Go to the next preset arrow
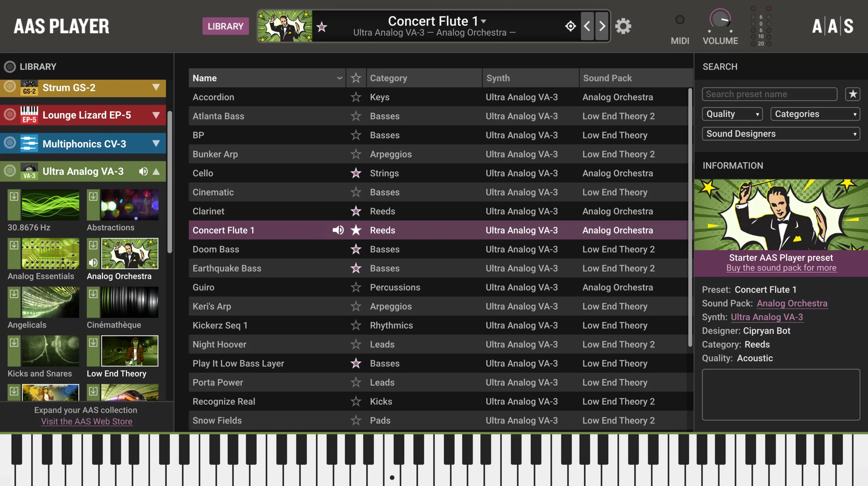 click(602, 26)
